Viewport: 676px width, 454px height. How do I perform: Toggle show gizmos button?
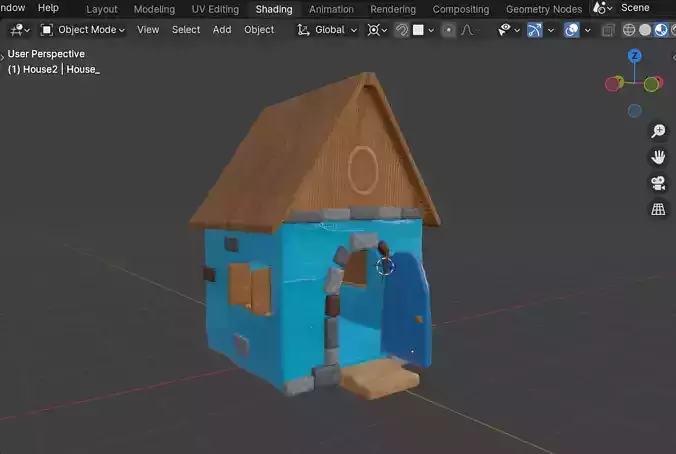[x=535, y=30]
